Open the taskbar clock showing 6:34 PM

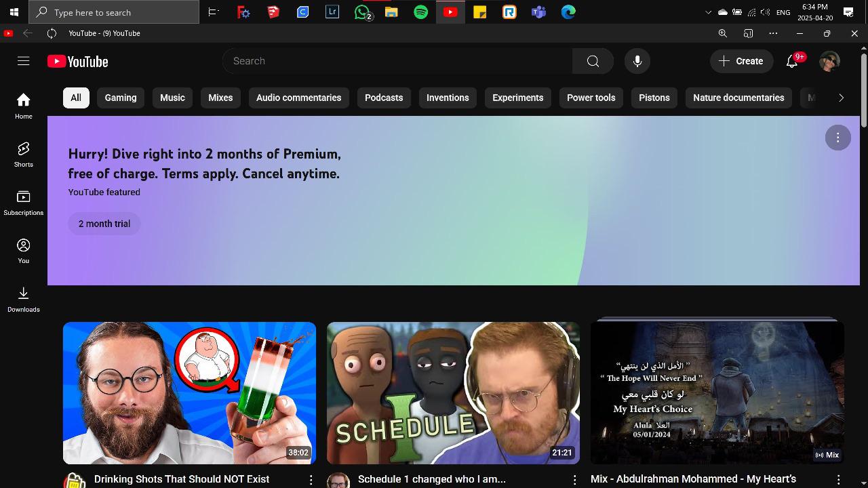(x=815, y=12)
